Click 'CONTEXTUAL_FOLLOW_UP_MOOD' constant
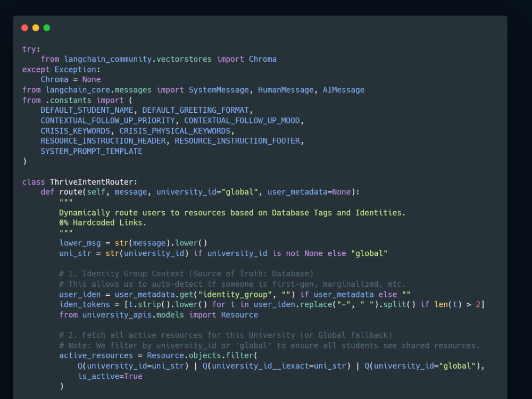532x399 pixels. [242, 120]
